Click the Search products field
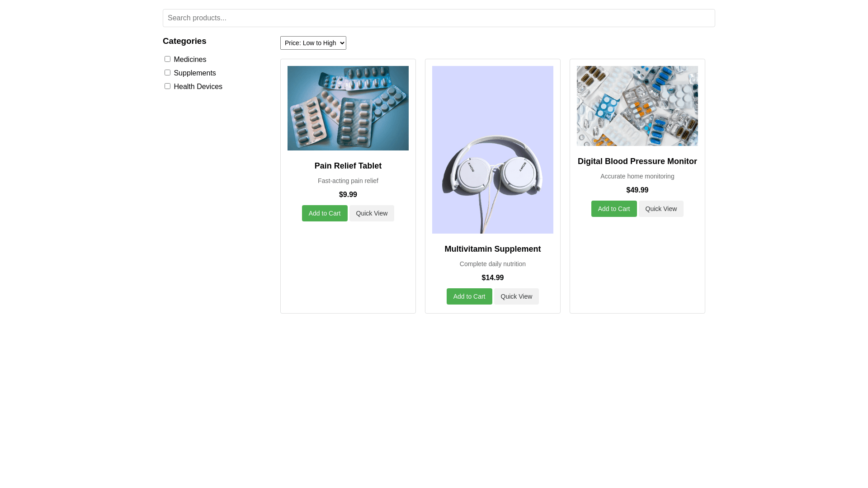This screenshot has width=868, height=488. pyautogui.click(x=439, y=18)
